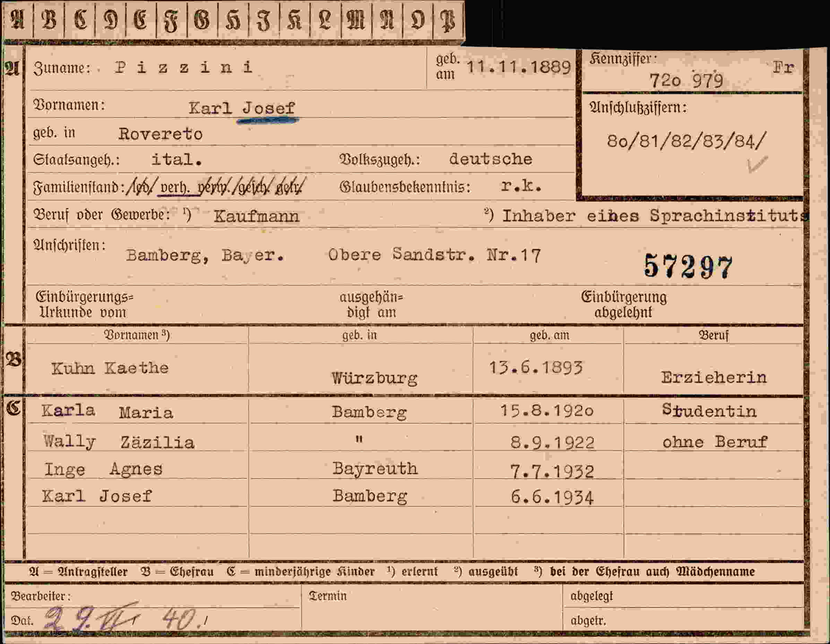
Task: Click "Bamberg" in the Karla Maria row
Action: click(x=369, y=412)
